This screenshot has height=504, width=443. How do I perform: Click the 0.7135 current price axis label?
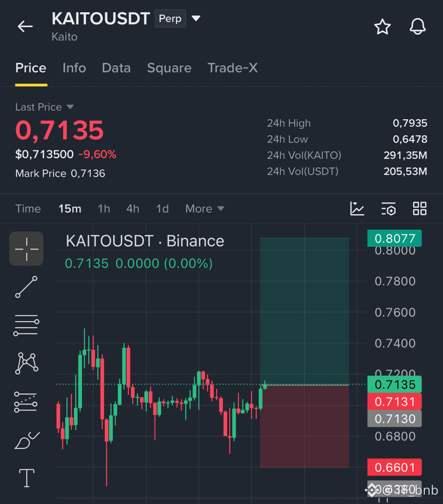[394, 384]
